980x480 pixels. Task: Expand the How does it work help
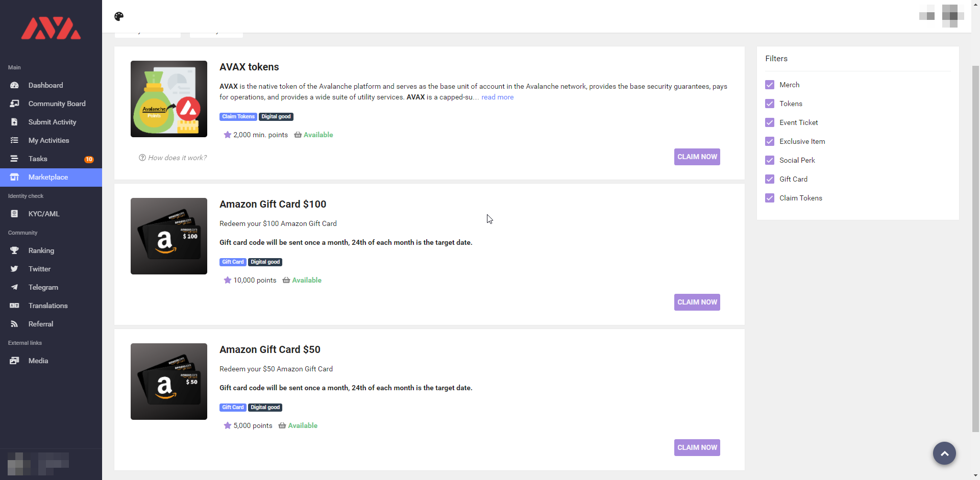point(173,158)
